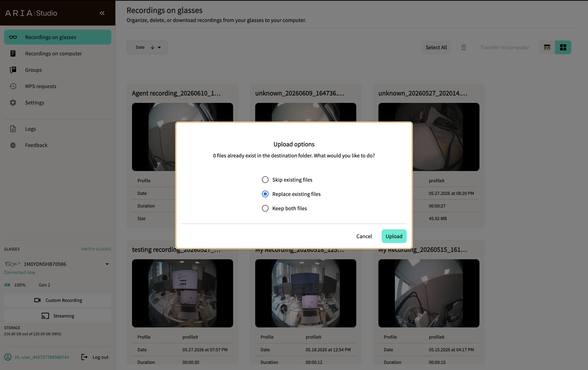This screenshot has width=588, height=370.
Task: Confirm with the Upload button
Action: [x=394, y=236]
